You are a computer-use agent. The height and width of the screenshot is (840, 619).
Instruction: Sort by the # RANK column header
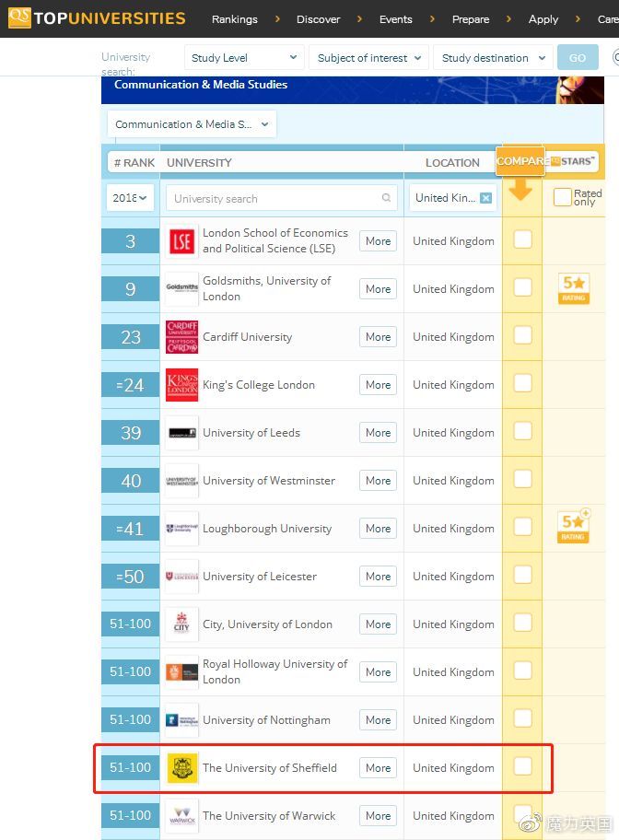coord(134,162)
